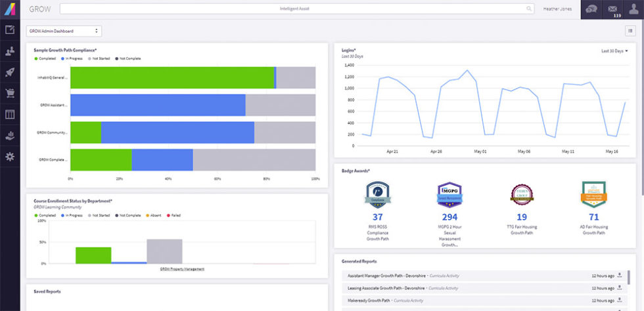Click the Logins chart line peak
The image size is (644, 311).
467,70
